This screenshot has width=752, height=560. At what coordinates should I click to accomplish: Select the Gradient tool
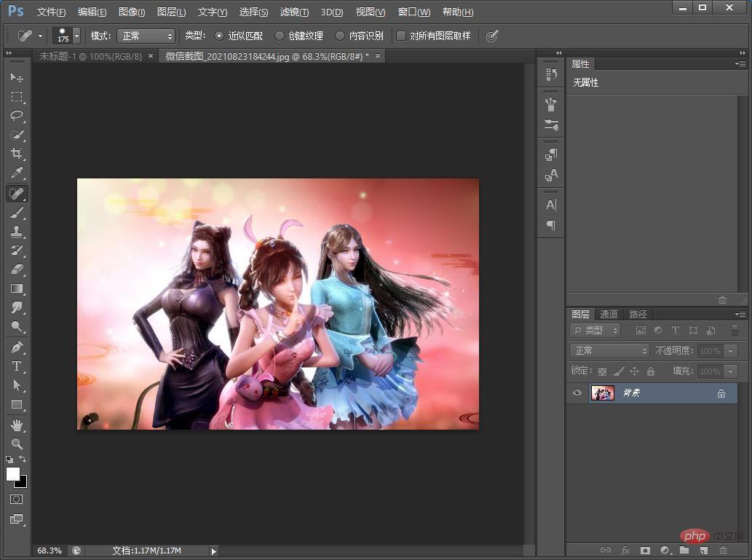pos(17,288)
